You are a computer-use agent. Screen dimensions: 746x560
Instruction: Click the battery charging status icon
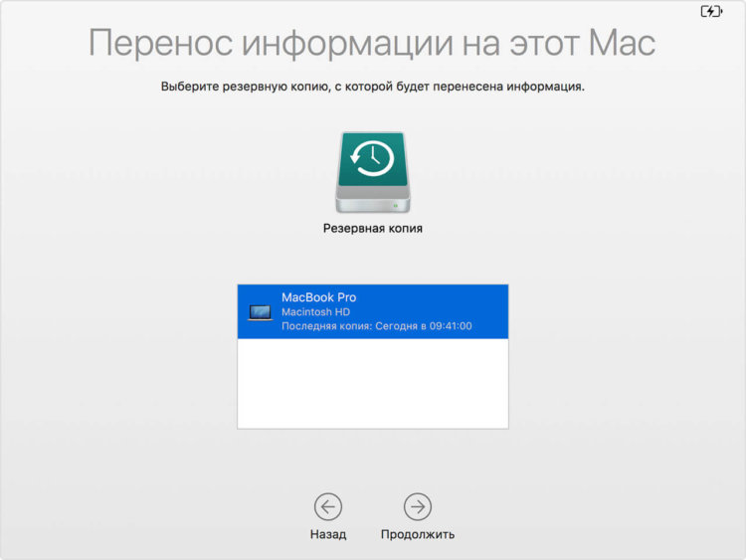[x=712, y=11]
